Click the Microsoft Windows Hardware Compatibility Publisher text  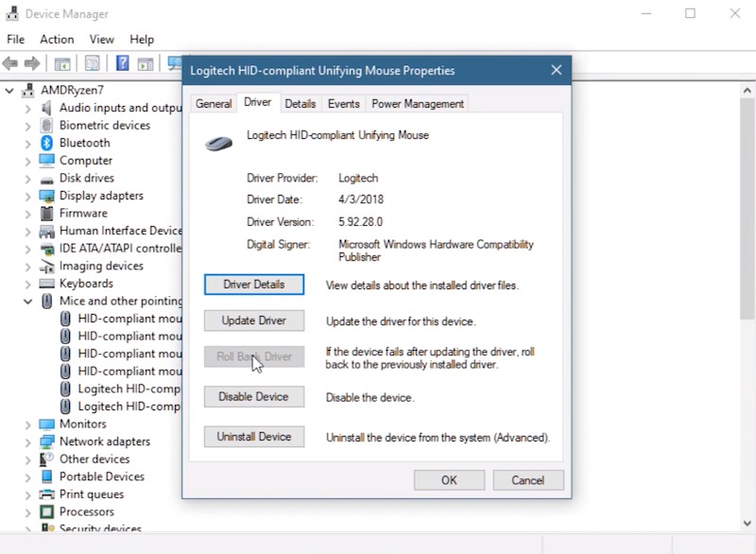point(436,251)
